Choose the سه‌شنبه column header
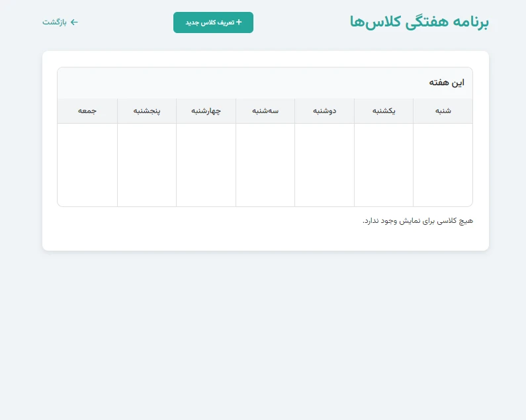 pyautogui.click(x=265, y=111)
